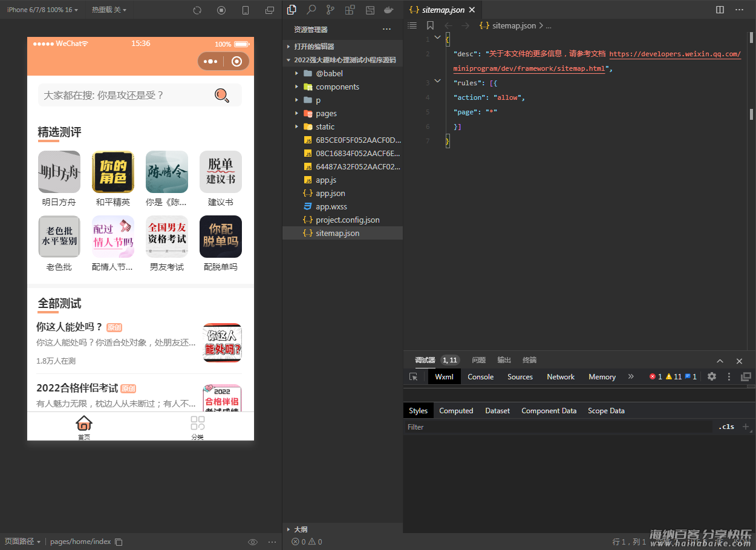Open the source control branch icon
This screenshot has width=756, height=550.
pyautogui.click(x=330, y=10)
